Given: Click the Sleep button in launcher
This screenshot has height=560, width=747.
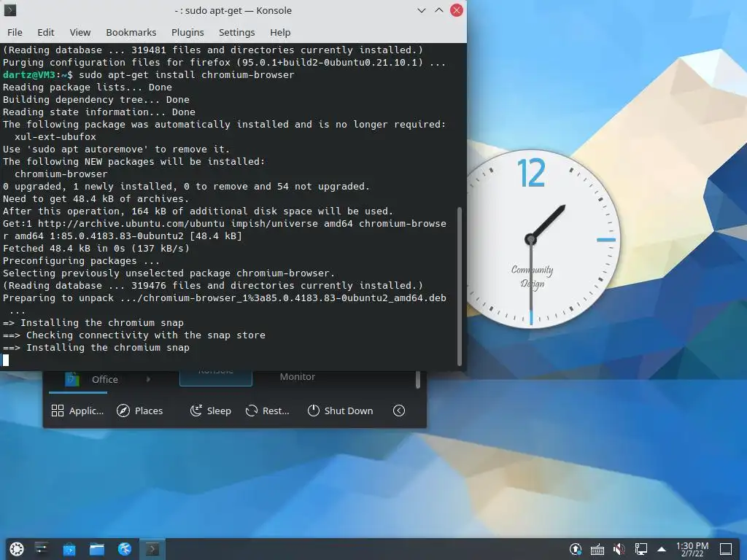Looking at the screenshot, I should click(x=211, y=411).
